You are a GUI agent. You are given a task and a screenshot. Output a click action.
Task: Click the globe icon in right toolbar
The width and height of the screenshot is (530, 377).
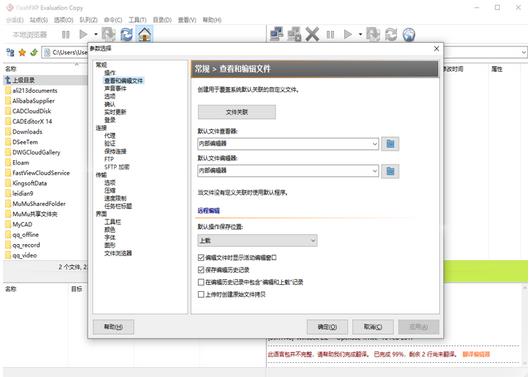click(x=409, y=34)
